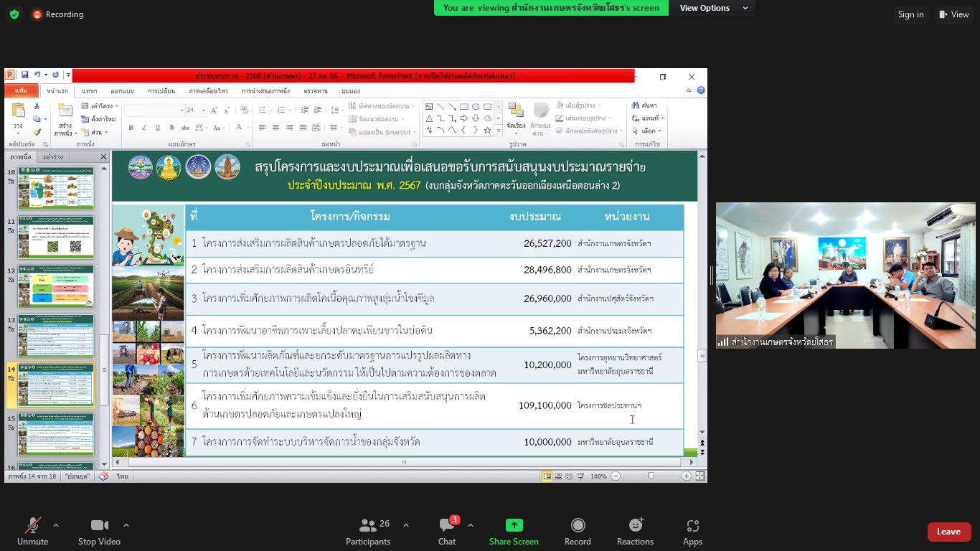Open the Reactions menu
The image size is (980, 551).
tap(635, 532)
